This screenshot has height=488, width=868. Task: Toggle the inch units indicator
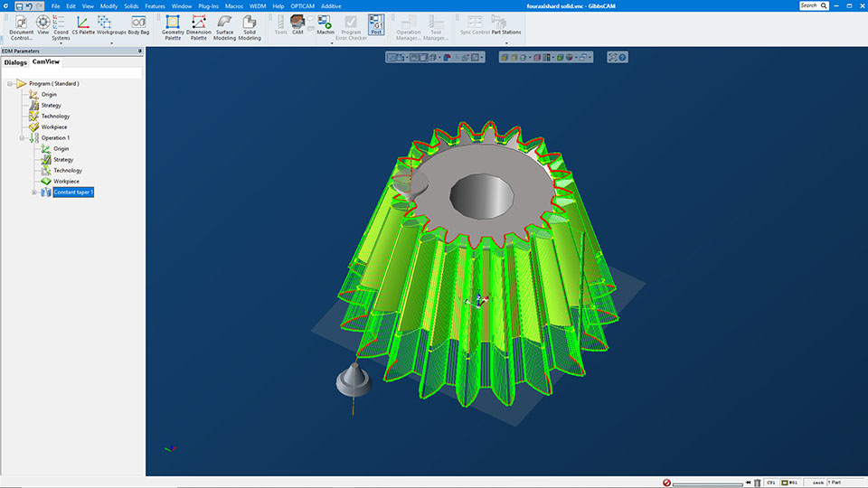816,483
